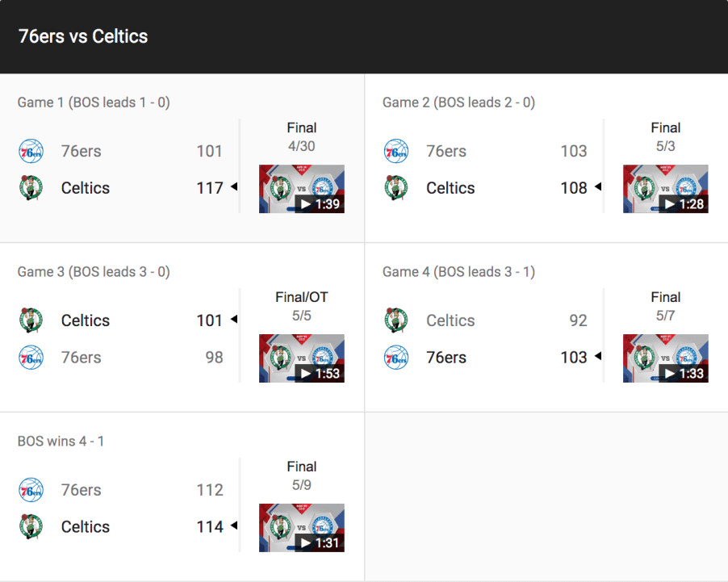The width and height of the screenshot is (728, 582).
Task: Click the 76ers logo in Game 4
Action: tap(395, 358)
